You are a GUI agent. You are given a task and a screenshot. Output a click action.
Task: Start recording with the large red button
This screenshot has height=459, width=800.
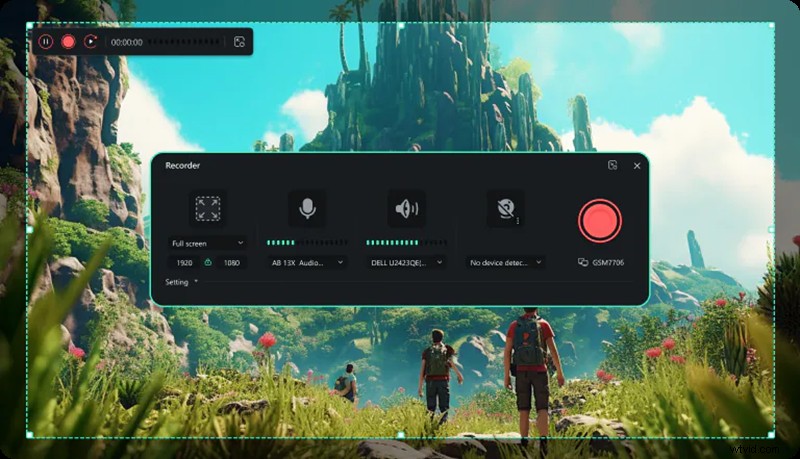tap(599, 221)
